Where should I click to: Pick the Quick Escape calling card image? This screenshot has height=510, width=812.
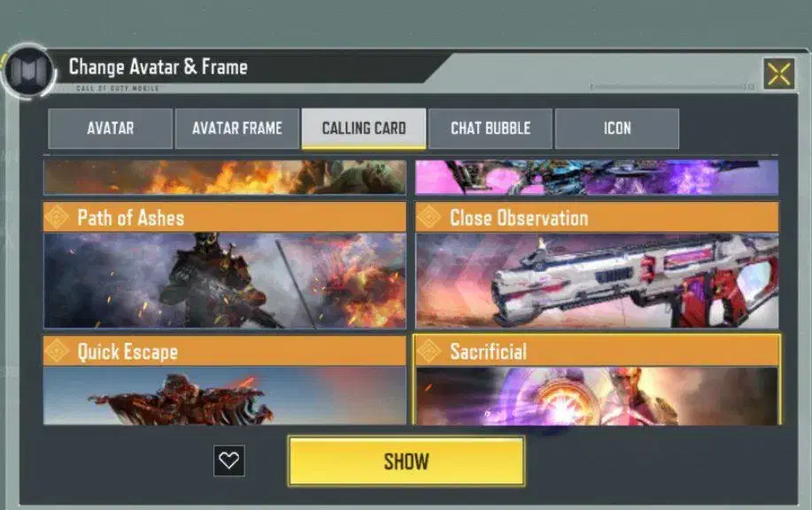[x=225, y=396]
